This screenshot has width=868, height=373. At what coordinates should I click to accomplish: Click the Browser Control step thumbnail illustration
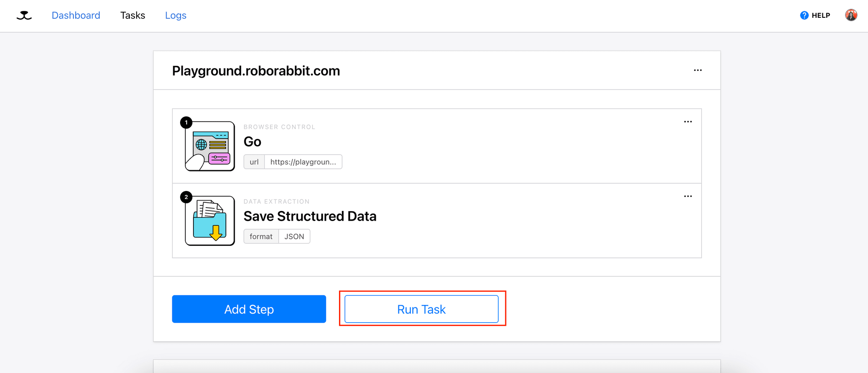(x=210, y=145)
